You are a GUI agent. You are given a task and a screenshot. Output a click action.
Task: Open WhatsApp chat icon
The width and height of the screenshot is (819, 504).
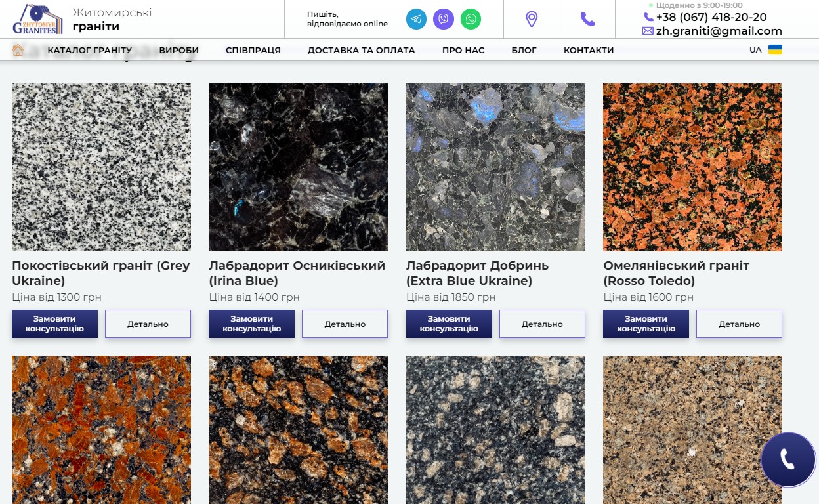[x=471, y=19]
